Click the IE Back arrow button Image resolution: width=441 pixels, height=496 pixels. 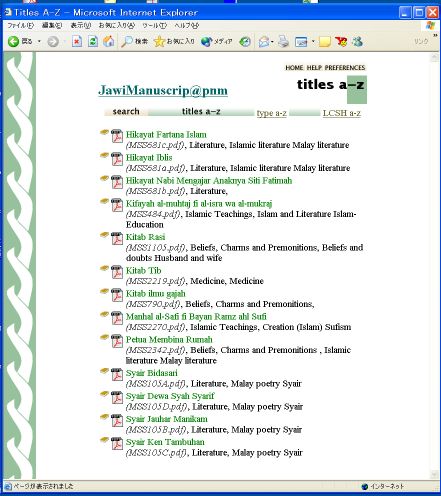coord(14,41)
